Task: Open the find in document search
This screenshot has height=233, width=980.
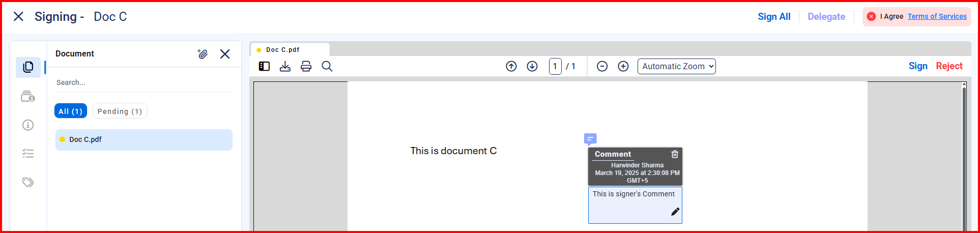Action: (327, 67)
